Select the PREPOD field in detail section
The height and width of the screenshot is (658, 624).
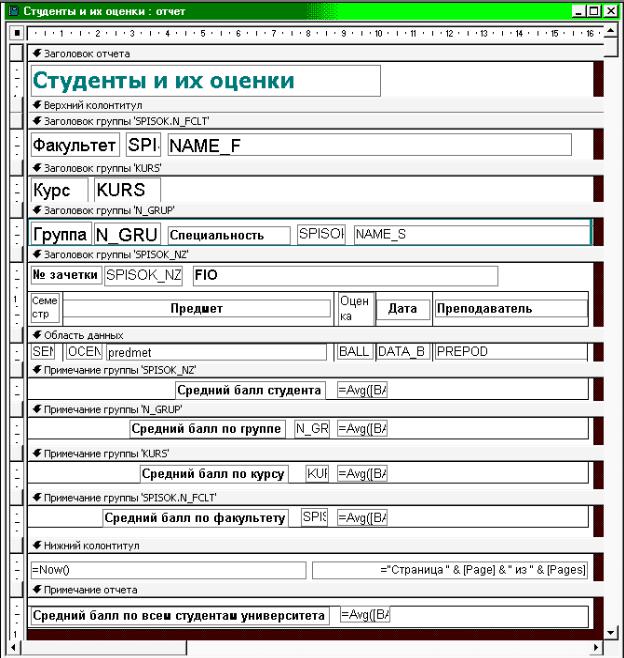point(511,352)
